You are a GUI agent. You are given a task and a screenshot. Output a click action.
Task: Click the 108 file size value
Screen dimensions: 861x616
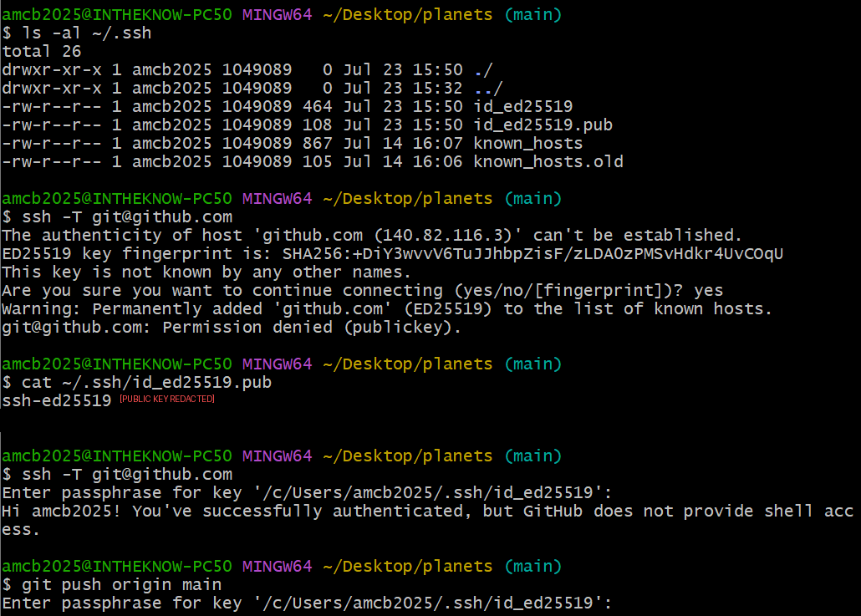[318, 125]
